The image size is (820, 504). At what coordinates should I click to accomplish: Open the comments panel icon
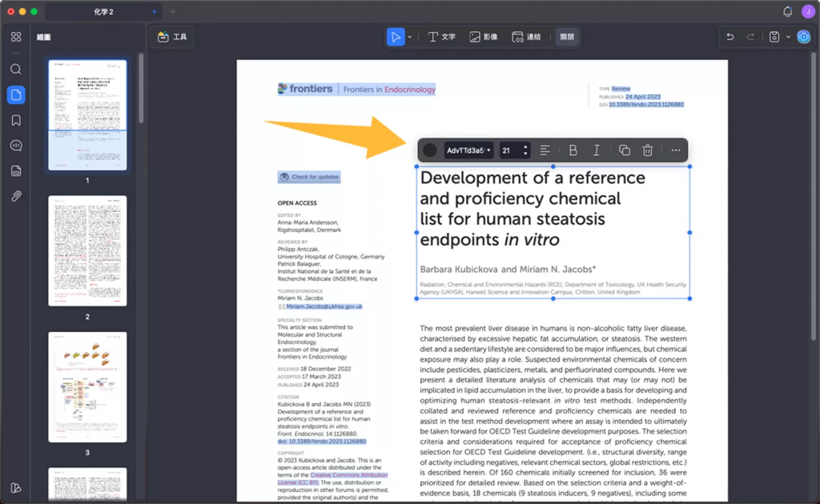[x=16, y=146]
